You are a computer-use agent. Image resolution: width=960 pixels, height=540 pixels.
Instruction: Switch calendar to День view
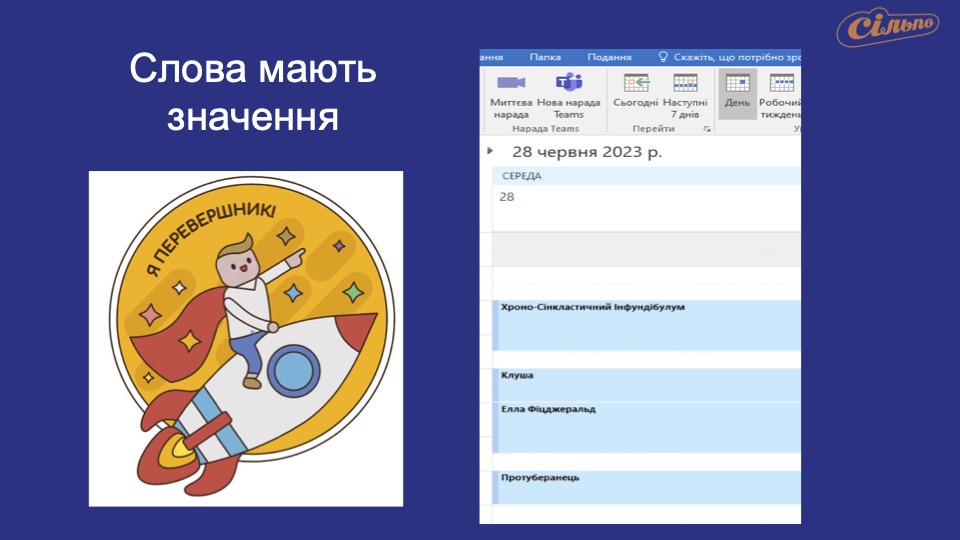pyautogui.click(x=737, y=84)
